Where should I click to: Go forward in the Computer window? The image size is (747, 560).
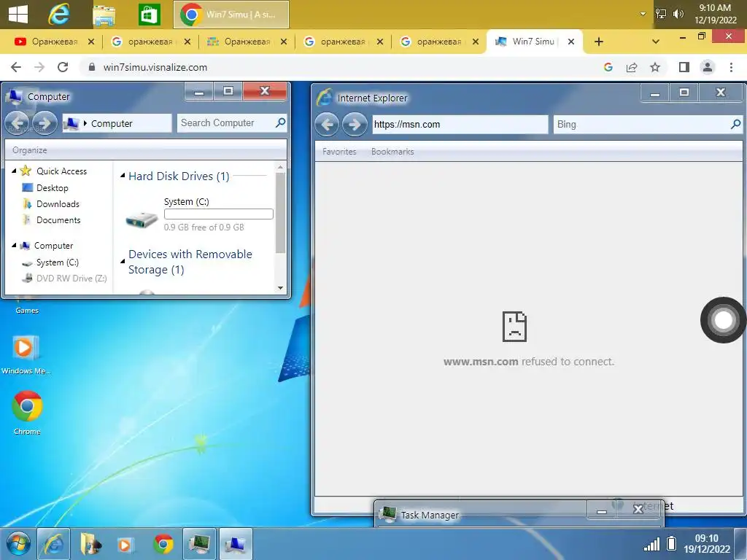pyautogui.click(x=44, y=123)
